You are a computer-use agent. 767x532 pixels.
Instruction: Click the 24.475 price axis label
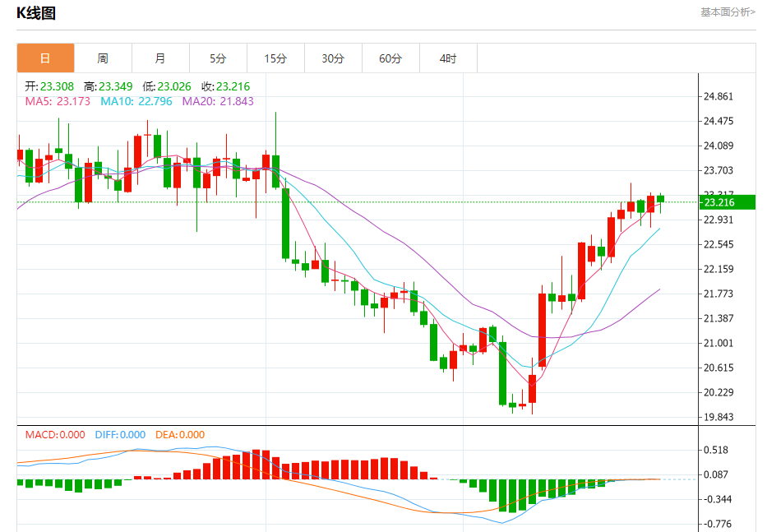coord(718,121)
